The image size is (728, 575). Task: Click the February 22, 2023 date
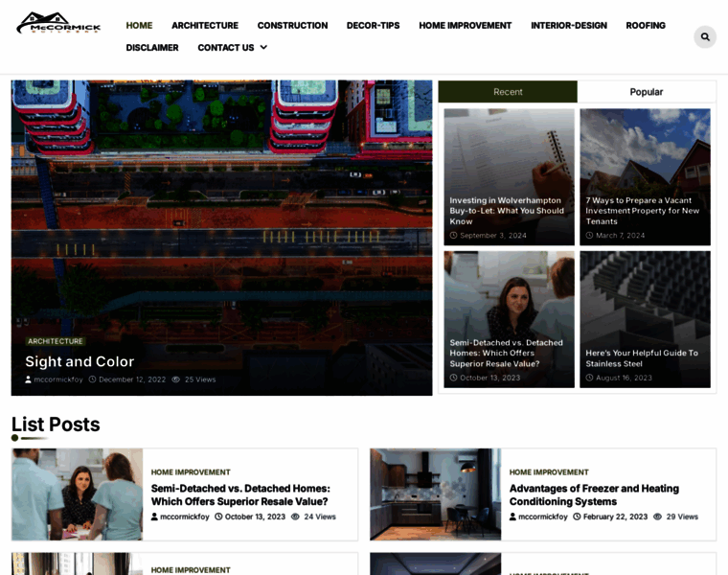(x=615, y=517)
